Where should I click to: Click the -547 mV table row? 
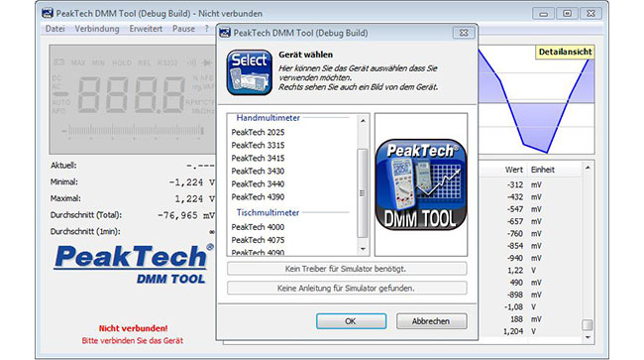tap(531, 209)
